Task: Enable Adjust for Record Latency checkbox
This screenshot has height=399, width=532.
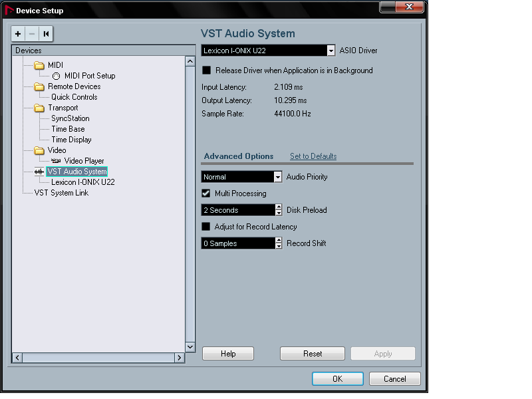Action: tap(206, 226)
